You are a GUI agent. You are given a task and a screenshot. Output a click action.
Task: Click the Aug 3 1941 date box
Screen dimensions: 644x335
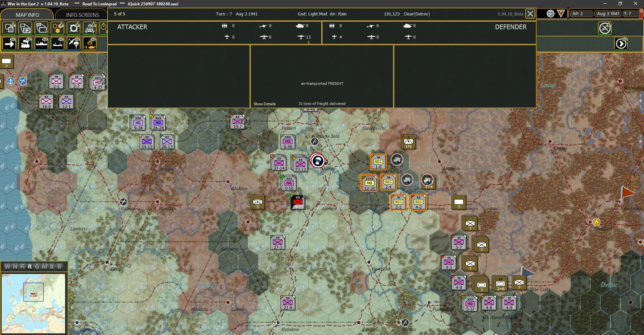[608, 14]
